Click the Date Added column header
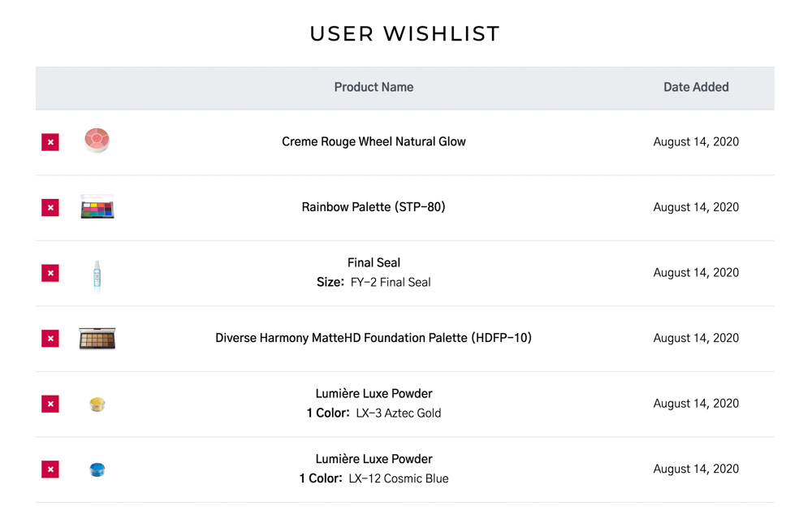 pos(696,87)
